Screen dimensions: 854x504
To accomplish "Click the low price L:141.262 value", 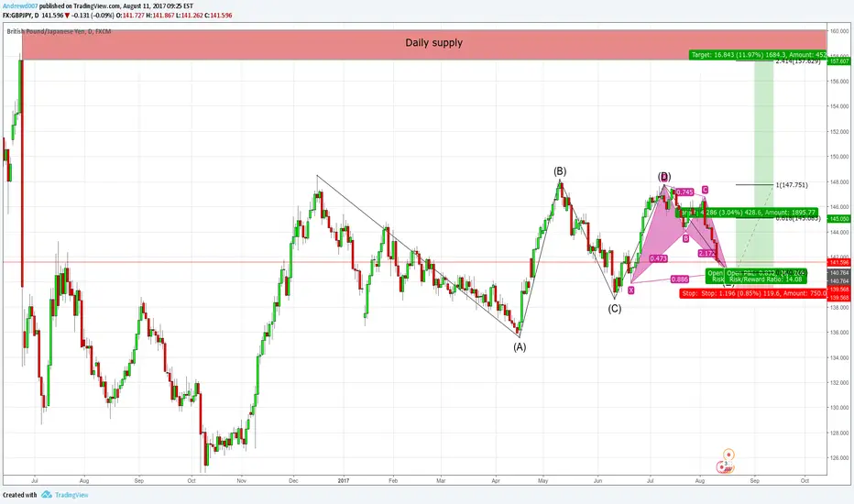I will tap(189, 16).
